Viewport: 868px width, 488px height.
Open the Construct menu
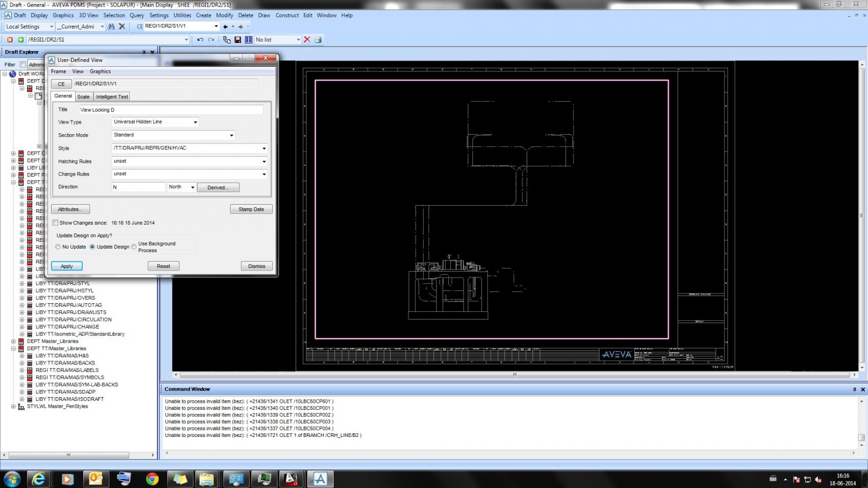(x=287, y=15)
